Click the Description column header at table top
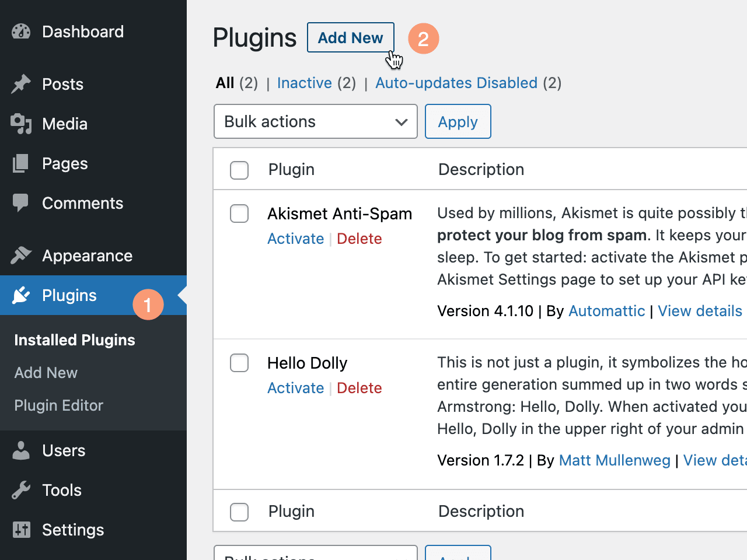747x560 pixels. [481, 170]
